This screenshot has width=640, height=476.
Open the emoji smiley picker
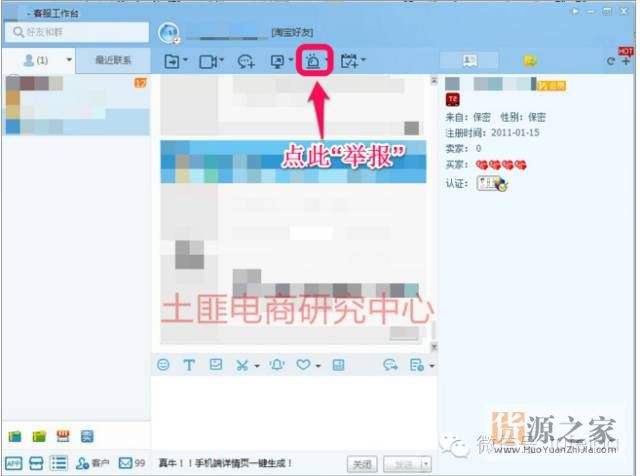(x=163, y=364)
